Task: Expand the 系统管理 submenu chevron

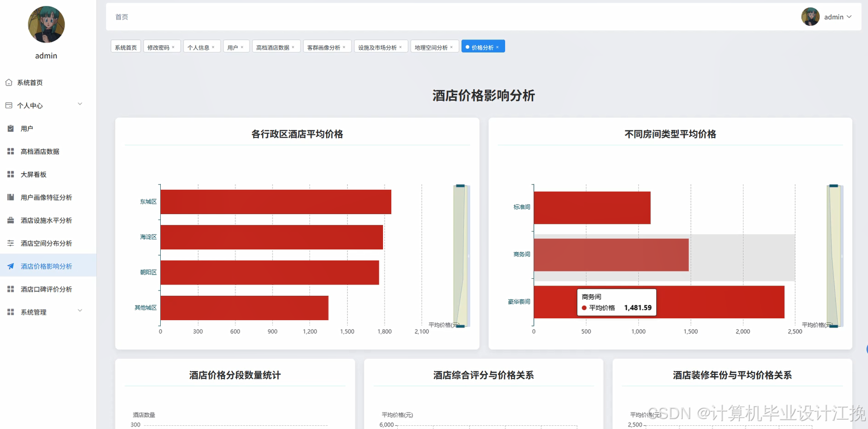Action: click(x=80, y=310)
